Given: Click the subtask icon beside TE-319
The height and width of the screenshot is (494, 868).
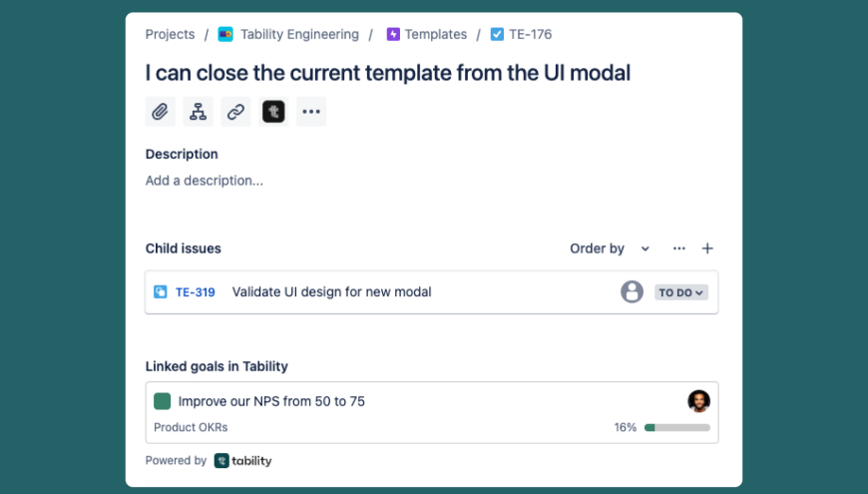Looking at the screenshot, I should [x=161, y=292].
